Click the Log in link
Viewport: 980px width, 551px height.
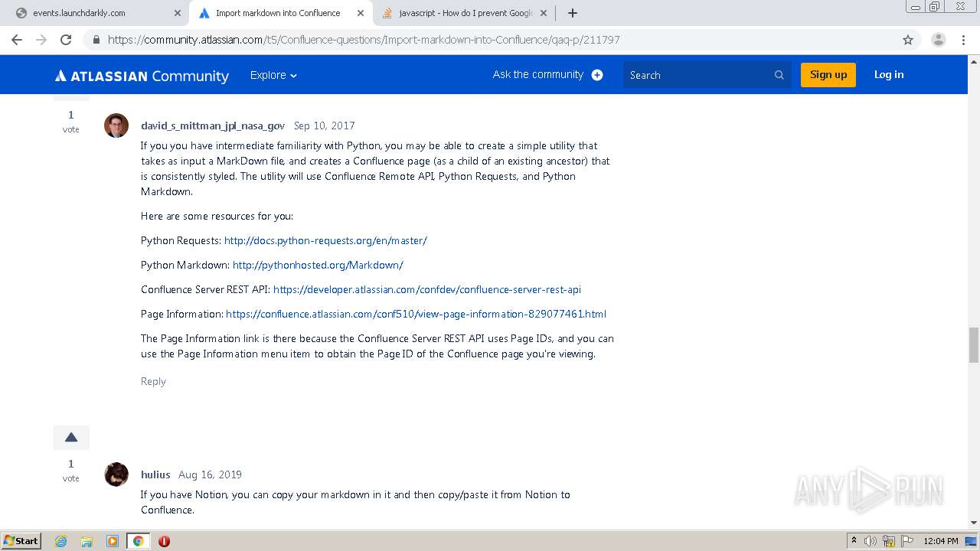click(889, 74)
